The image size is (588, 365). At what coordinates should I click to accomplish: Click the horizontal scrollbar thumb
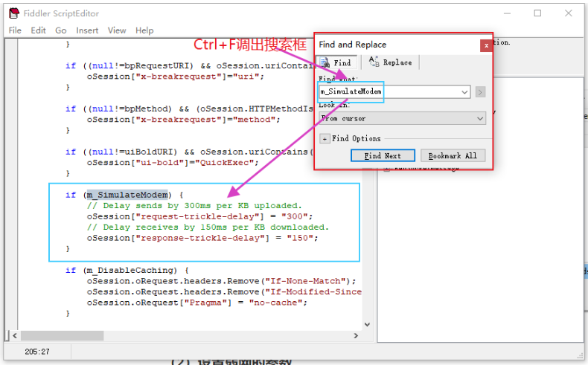pos(63,336)
